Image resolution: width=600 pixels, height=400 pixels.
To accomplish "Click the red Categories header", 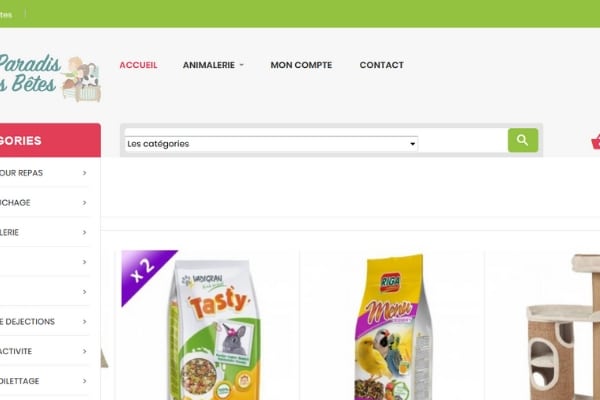I will click(x=50, y=140).
